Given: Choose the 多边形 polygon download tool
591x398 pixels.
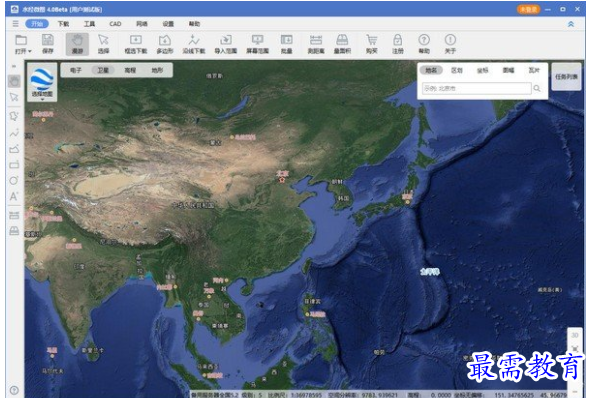Looking at the screenshot, I should (165, 44).
